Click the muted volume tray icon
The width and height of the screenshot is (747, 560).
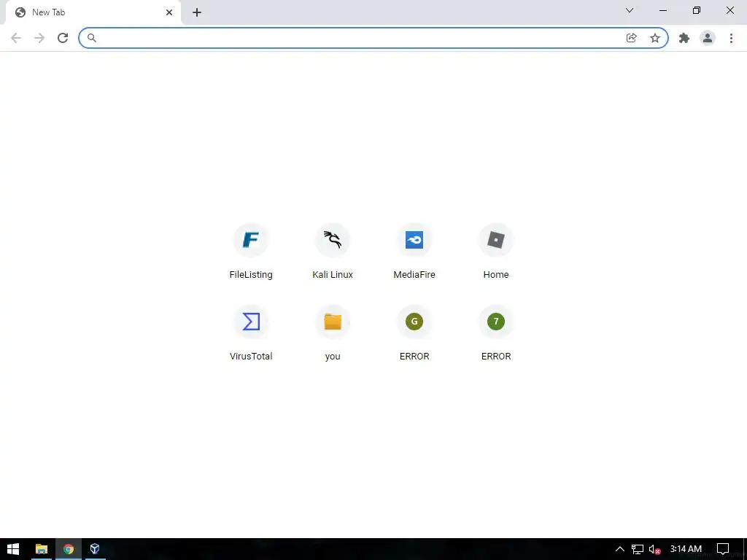(654, 549)
